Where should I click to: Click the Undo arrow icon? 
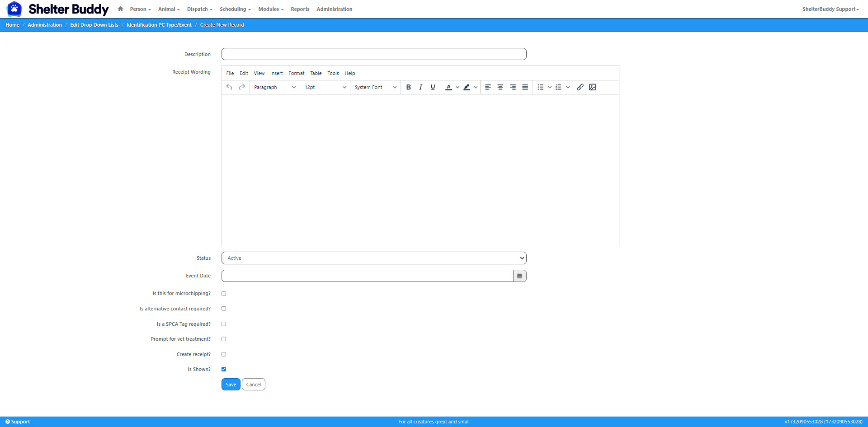(229, 87)
